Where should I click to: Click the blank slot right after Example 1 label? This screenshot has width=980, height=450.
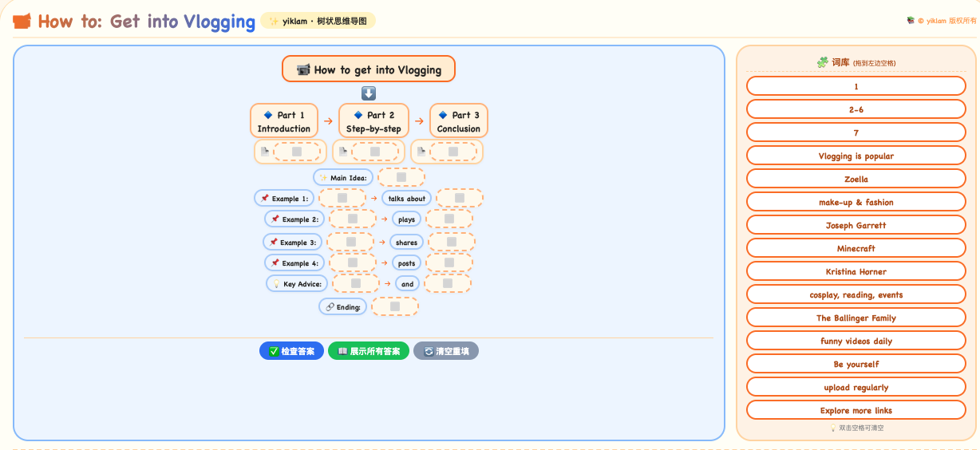pyautogui.click(x=342, y=198)
